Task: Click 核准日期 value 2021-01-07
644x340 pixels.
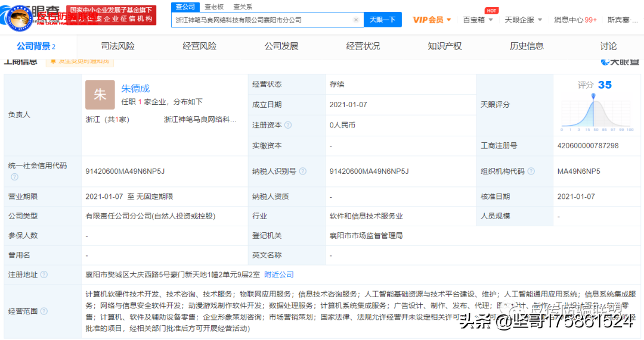Action: (x=576, y=197)
